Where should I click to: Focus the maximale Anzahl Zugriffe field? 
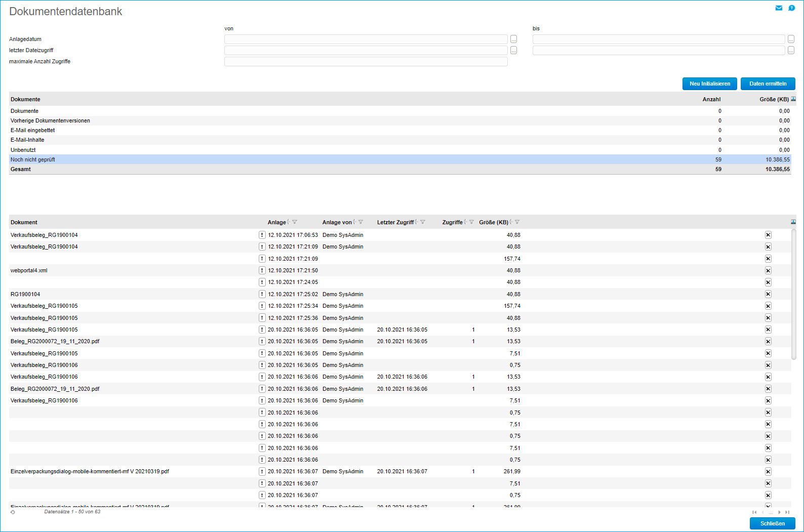[x=366, y=61]
